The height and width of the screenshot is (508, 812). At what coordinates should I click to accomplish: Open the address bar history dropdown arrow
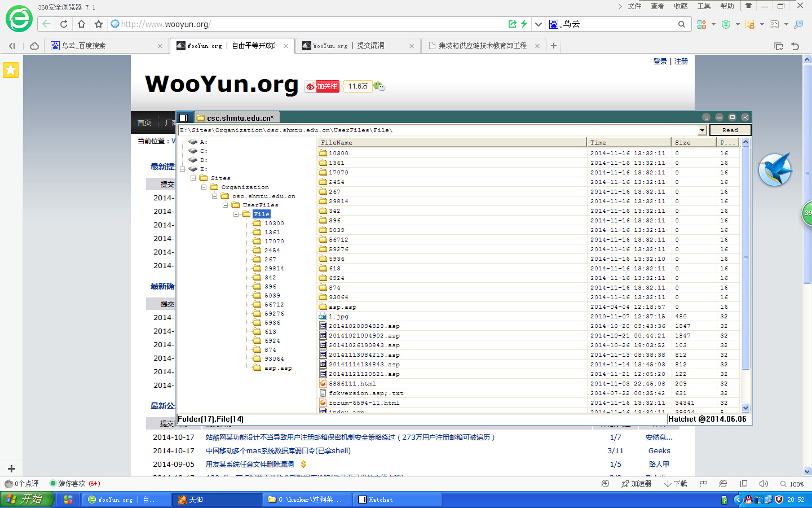coord(539,24)
